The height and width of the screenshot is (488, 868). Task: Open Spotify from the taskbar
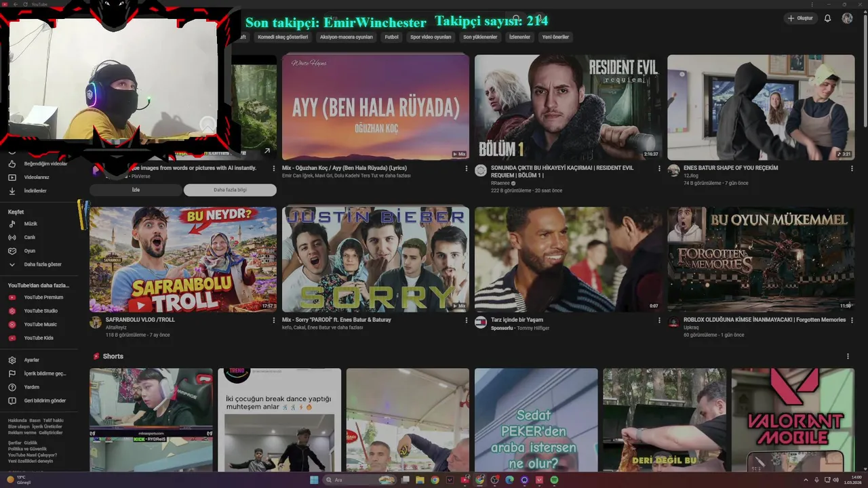tap(554, 480)
